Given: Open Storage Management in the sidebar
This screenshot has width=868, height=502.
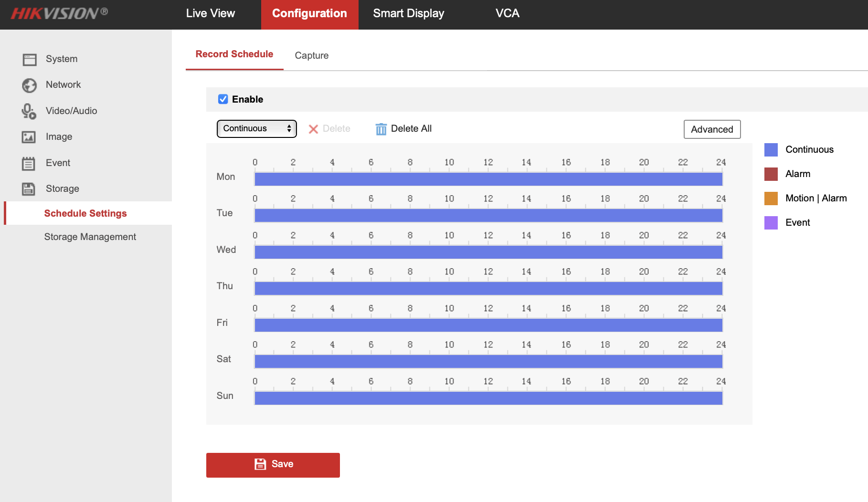Looking at the screenshot, I should point(90,237).
